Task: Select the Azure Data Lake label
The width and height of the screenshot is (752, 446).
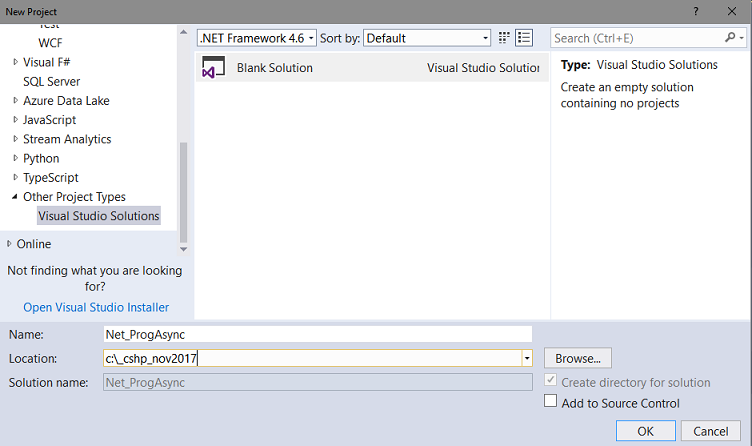Action: click(x=66, y=101)
